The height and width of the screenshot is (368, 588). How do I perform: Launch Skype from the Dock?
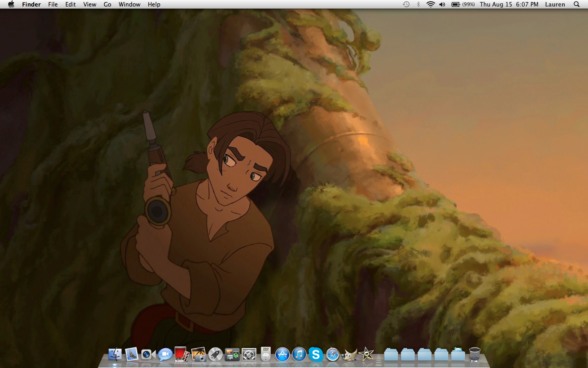click(x=316, y=354)
